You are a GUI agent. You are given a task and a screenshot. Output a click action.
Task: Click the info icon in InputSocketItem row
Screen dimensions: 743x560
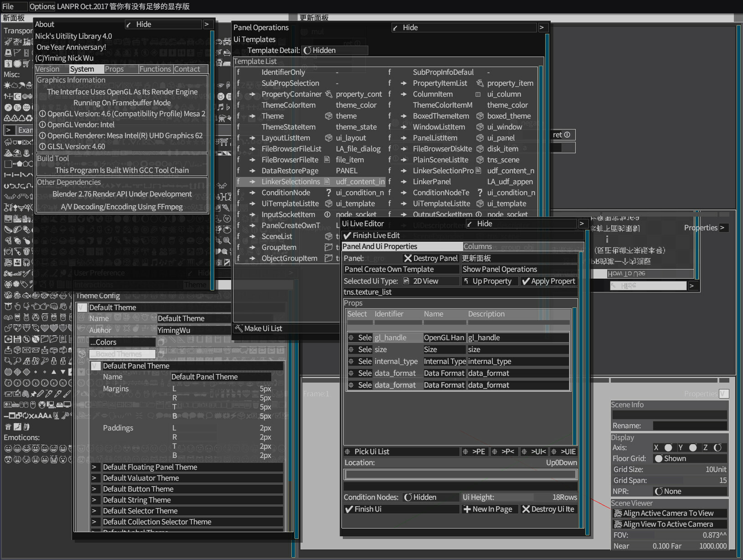[327, 214]
